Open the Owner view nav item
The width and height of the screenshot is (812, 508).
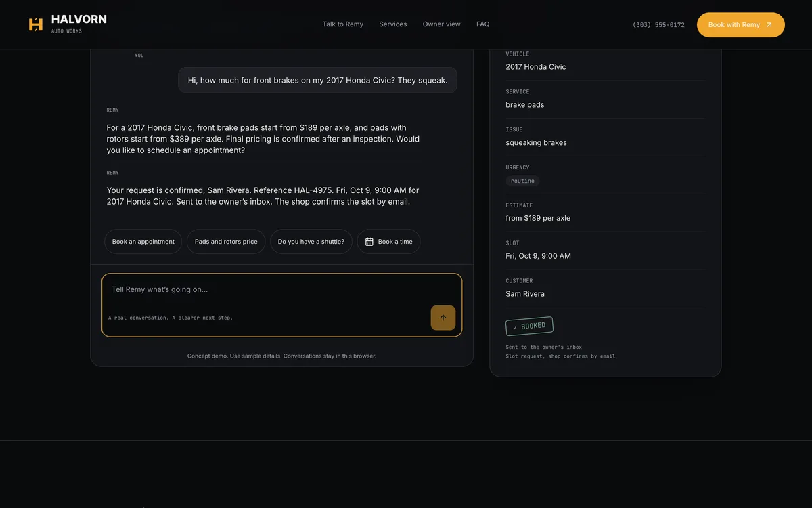442,24
